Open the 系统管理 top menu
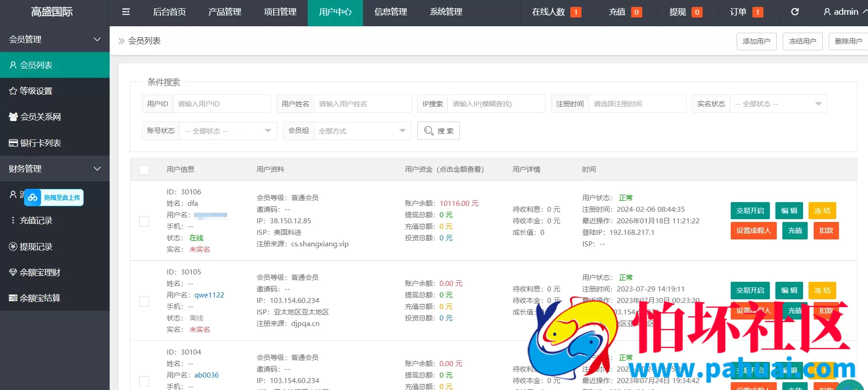Image resolution: width=868 pixels, height=390 pixels. pyautogui.click(x=446, y=12)
